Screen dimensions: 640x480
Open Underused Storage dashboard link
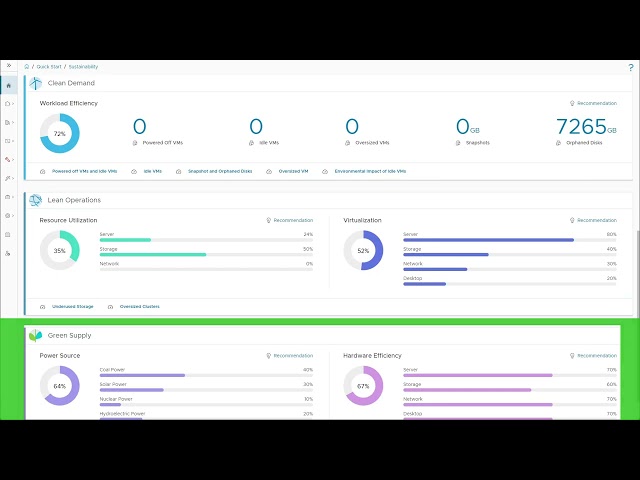73,307
